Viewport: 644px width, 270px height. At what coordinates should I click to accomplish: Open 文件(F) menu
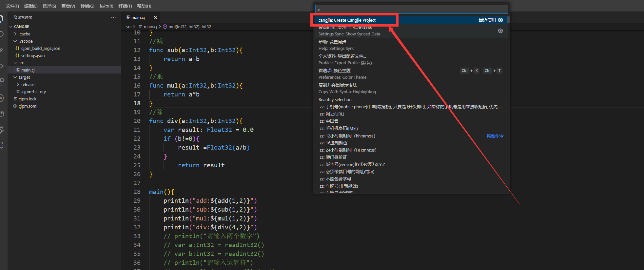coord(12,6)
